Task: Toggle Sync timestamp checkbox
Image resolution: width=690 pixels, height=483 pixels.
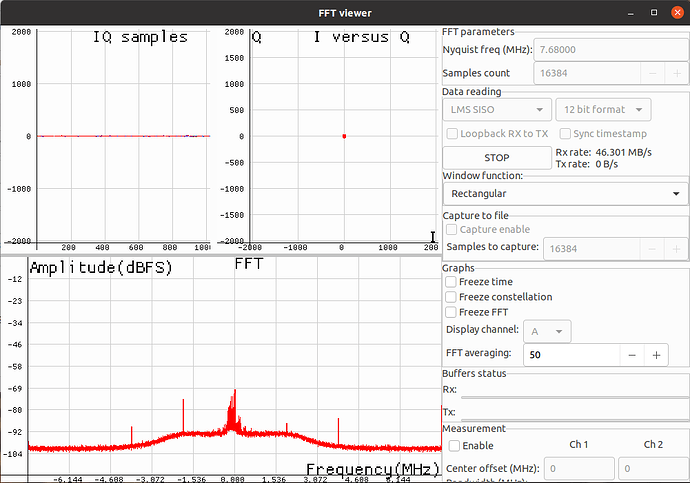Action: tap(566, 134)
